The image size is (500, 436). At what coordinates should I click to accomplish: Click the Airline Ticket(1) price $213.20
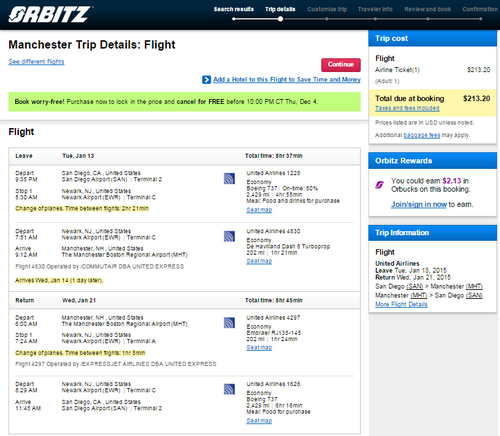478,70
